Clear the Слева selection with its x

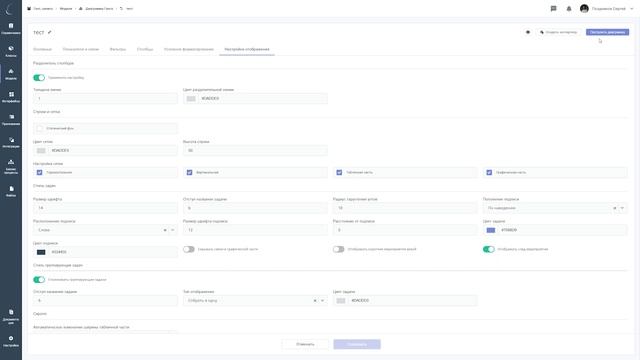(x=165, y=230)
